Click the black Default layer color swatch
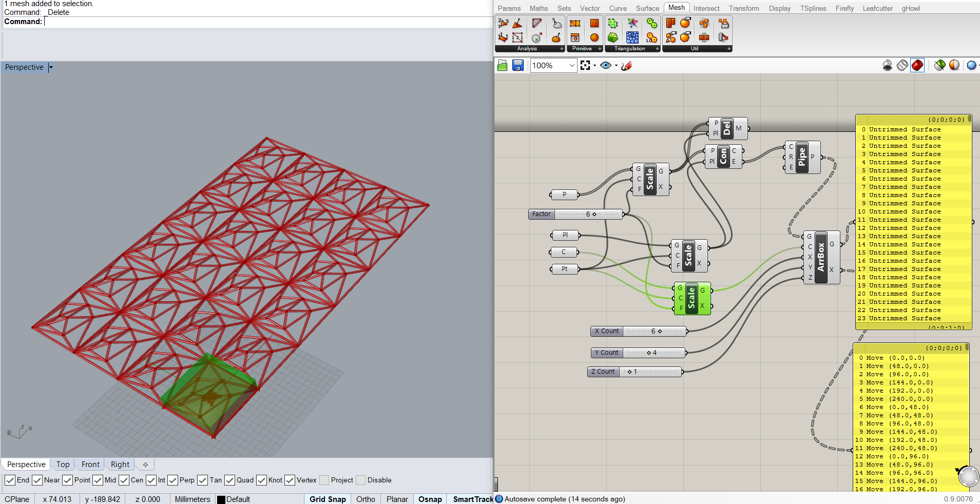Screen dimensions: 980x504 tap(221, 500)
